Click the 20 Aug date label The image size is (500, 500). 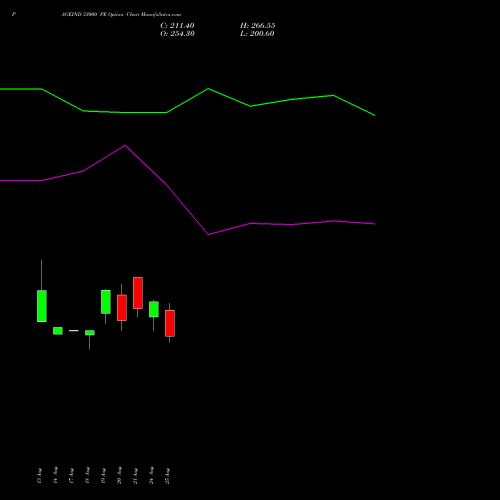click(x=119, y=475)
